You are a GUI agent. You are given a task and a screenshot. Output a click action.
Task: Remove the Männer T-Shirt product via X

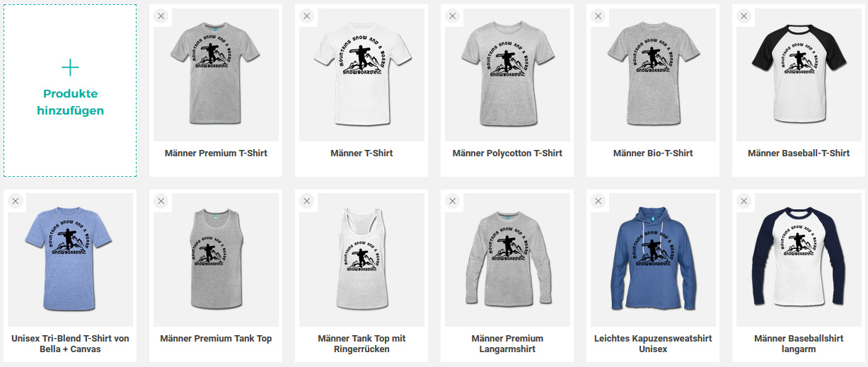pyautogui.click(x=307, y=16)
